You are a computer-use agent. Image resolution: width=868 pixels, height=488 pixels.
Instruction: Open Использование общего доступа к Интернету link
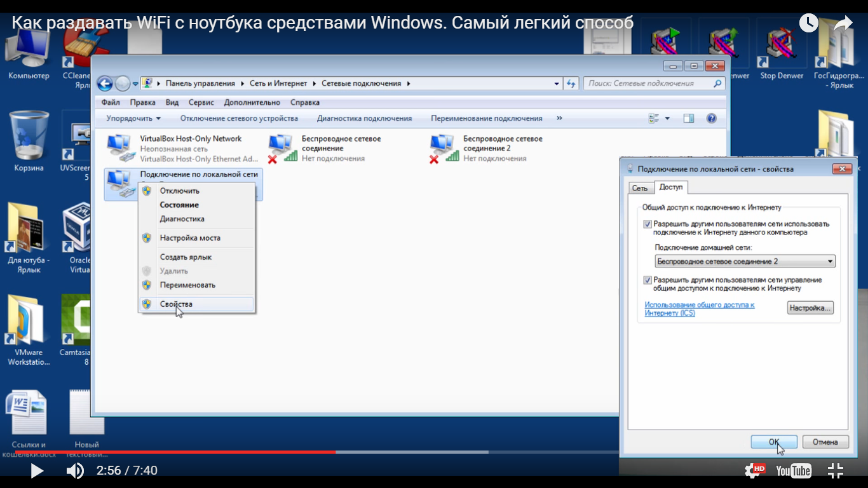(x=699, y=309)
